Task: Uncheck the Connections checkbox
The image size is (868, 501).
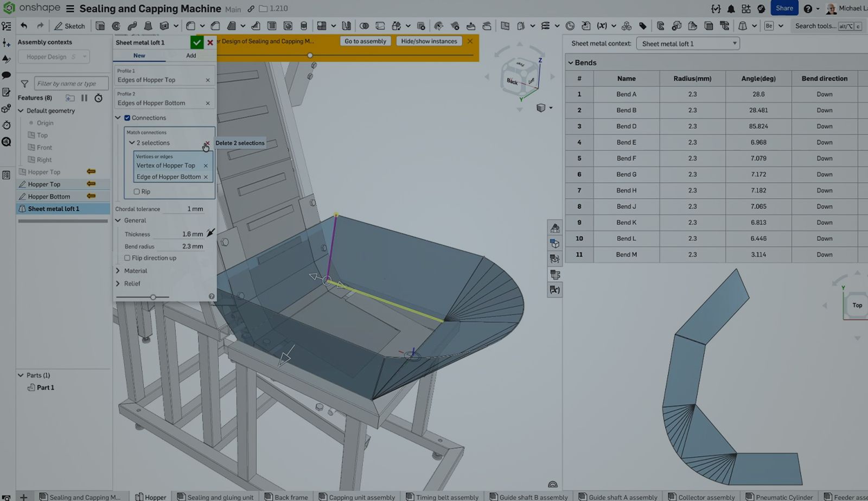Action: click(x=127, y=118)
